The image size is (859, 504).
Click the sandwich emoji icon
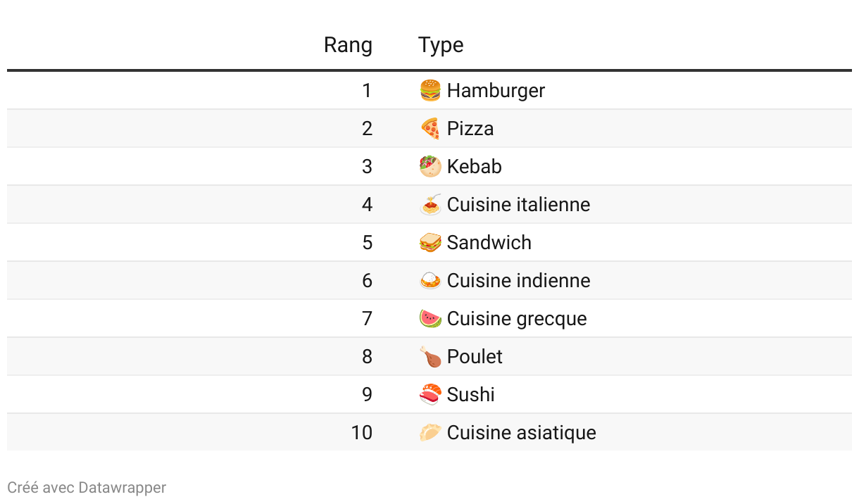[x=430, y=242]
